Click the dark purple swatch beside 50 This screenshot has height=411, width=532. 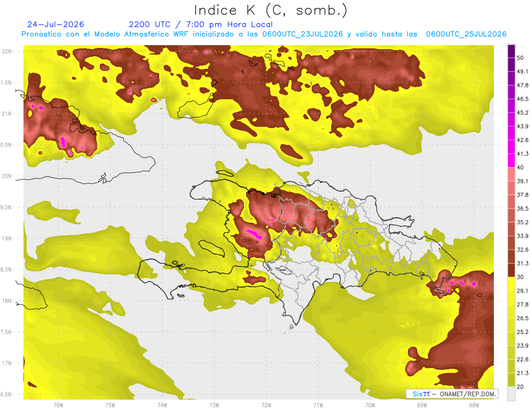pos(511,51)
